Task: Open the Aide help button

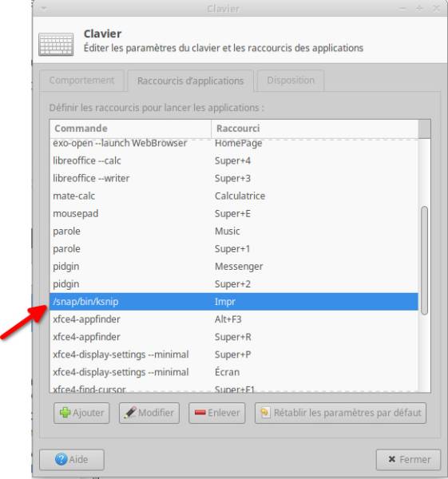Action: (x=72, y=459)
